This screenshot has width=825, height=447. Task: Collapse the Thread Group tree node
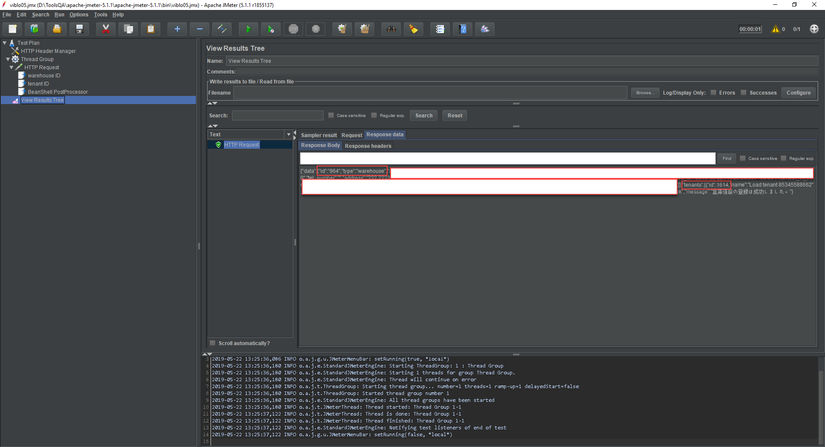pyautogui.click(x=8, y=59)
